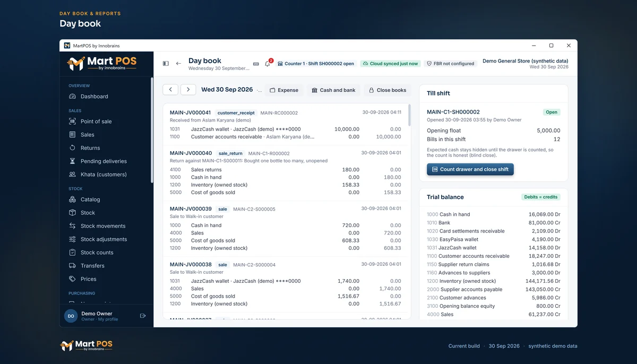Click Opening balance equity row

(x=494, y=306)
